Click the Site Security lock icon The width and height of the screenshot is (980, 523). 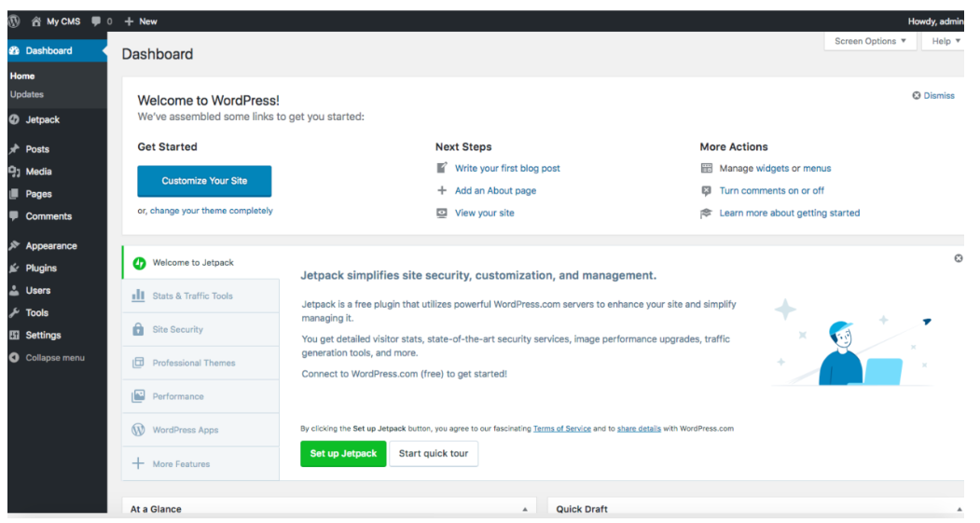click(x=138, y=329)
